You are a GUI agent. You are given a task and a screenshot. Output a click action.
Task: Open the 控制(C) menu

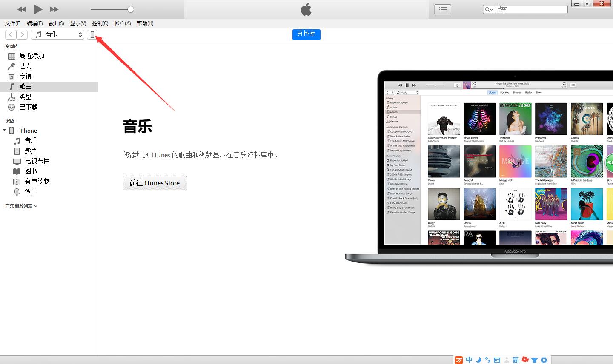(100, 23)
